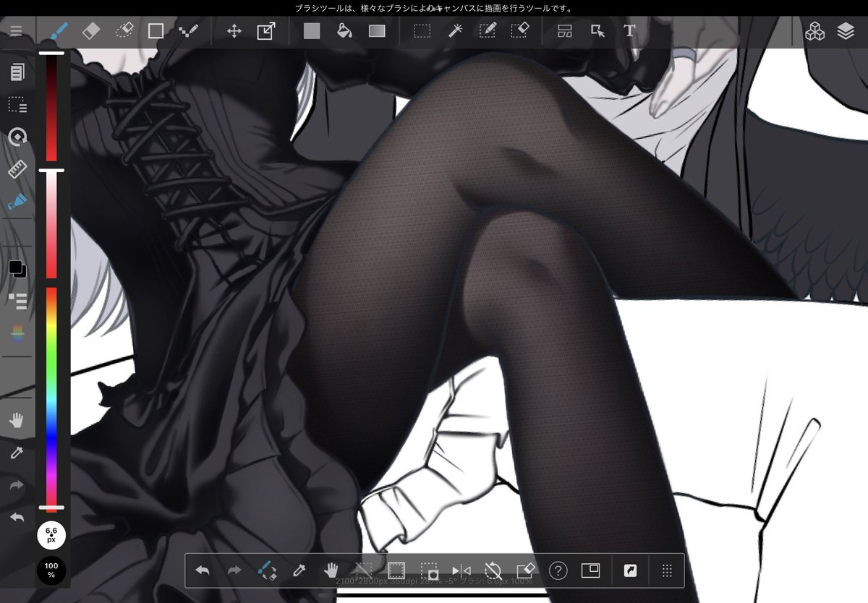
Task: Open the palette list icon in left sidebar
Action: click(17, 301)
